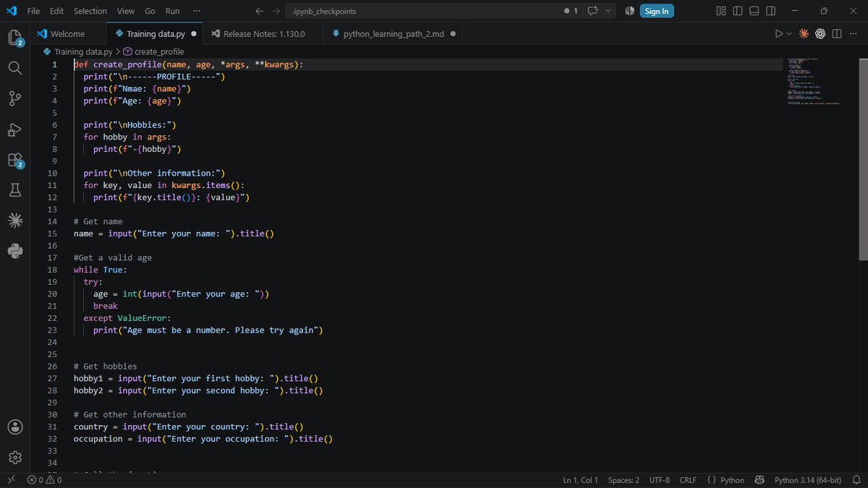Open the Python view in activity bar
The height and width of the screenshot is (488, 868).
pyautogui.click(x=15, y=251)
